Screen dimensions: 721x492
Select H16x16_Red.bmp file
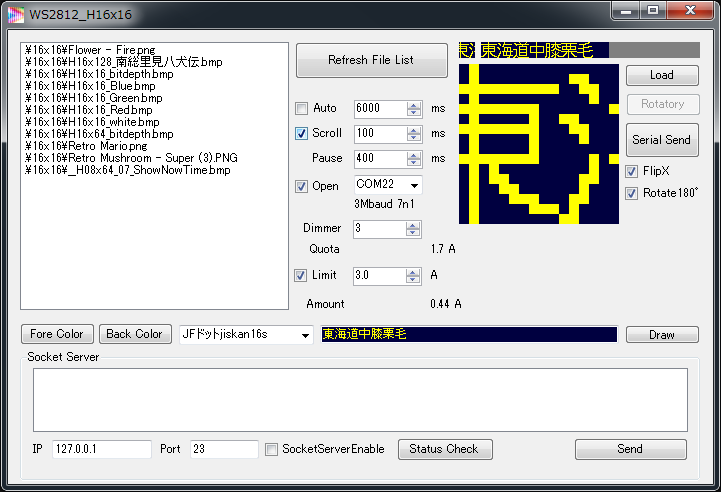(88, 110)
